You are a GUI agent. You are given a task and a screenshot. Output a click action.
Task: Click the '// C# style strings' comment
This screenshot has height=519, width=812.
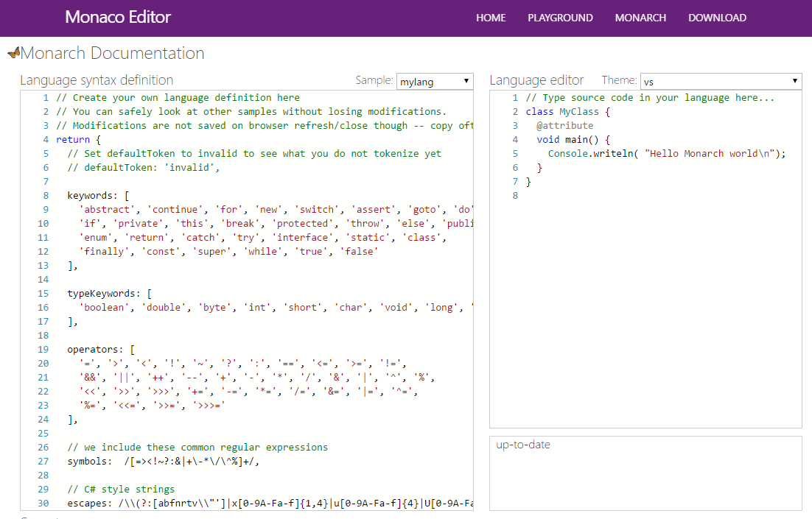121,489
